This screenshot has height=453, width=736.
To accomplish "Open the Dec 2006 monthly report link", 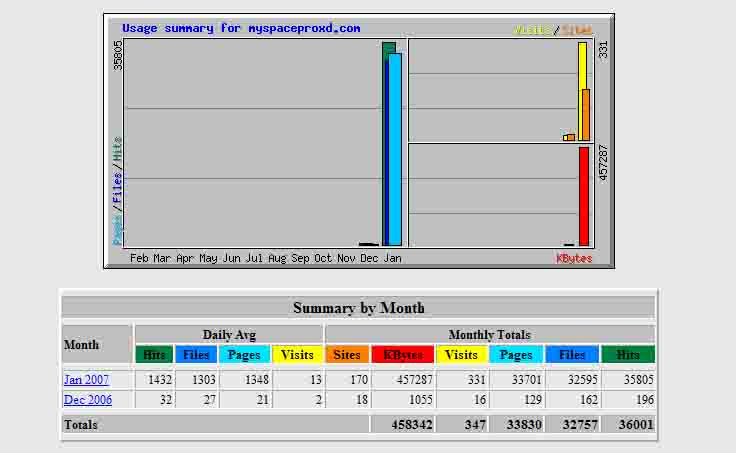I will coord(87,400).
